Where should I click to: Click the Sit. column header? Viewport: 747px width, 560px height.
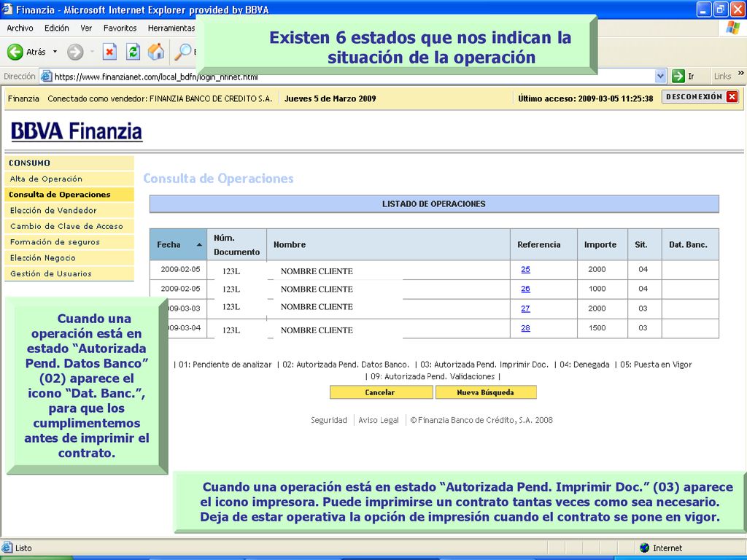(645, 245)
